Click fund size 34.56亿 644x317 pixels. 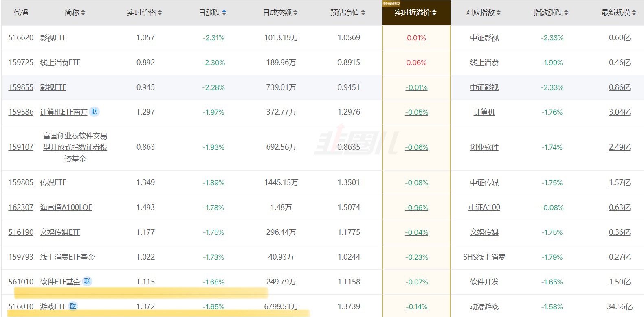(620, 307)
